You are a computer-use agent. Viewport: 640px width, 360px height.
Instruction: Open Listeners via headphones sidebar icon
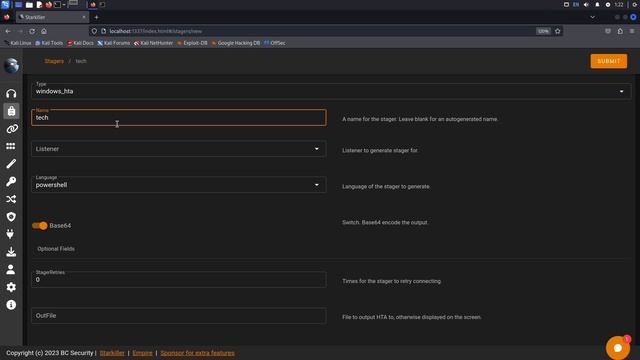point(11,93)
